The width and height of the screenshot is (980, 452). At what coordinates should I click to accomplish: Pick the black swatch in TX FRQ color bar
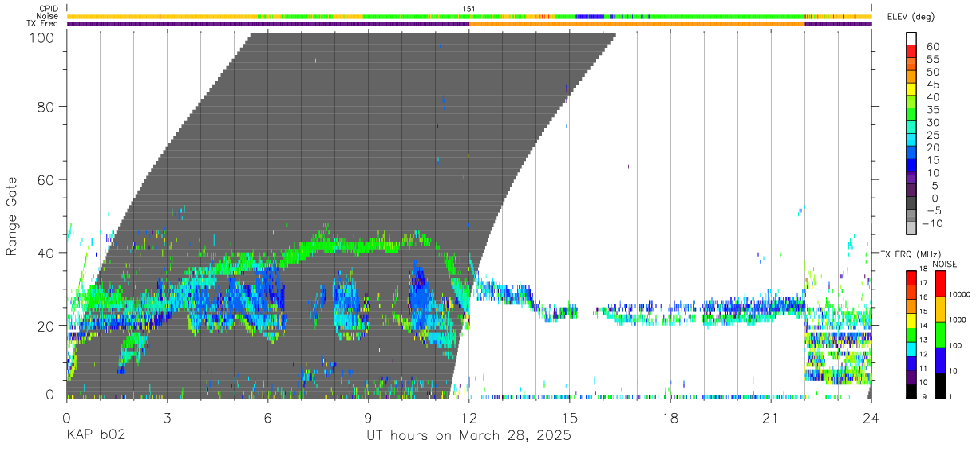tap(912, 391)
